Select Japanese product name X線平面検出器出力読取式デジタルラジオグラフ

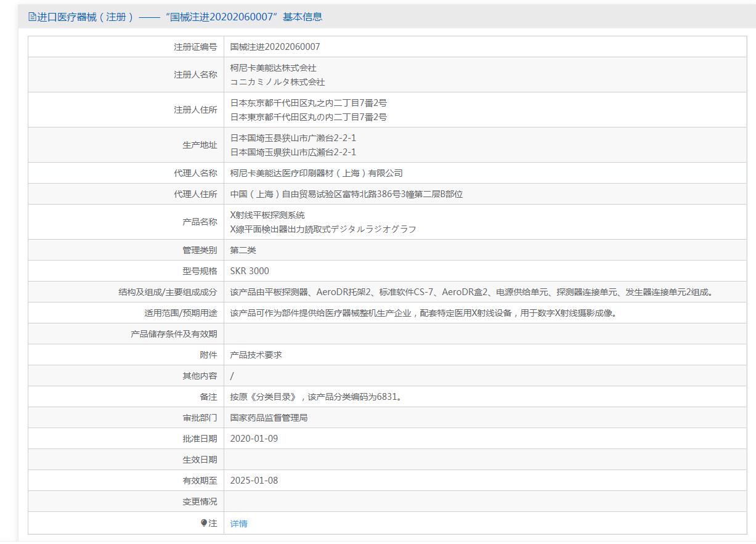point(323,229)
